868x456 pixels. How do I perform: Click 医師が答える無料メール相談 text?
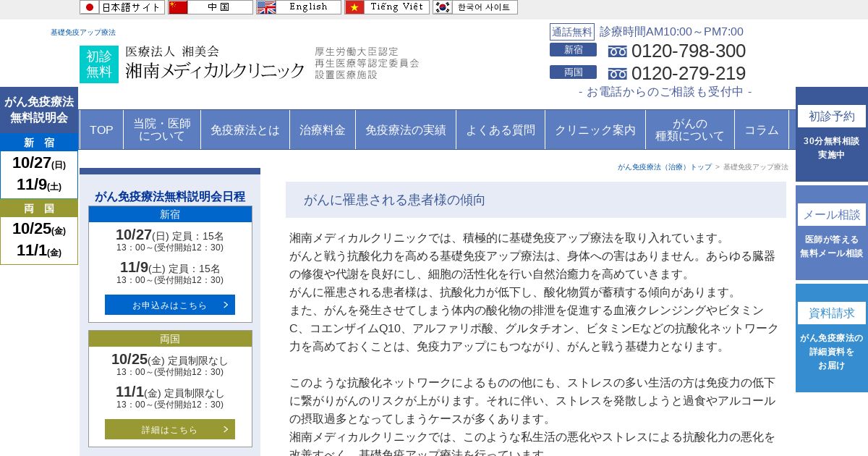click(x=832, y=246)
